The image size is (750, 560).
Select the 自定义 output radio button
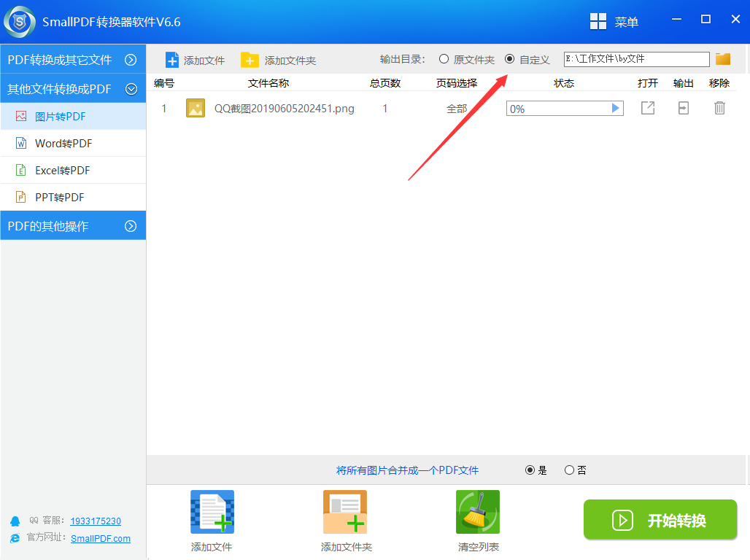[x=509, y=59]
